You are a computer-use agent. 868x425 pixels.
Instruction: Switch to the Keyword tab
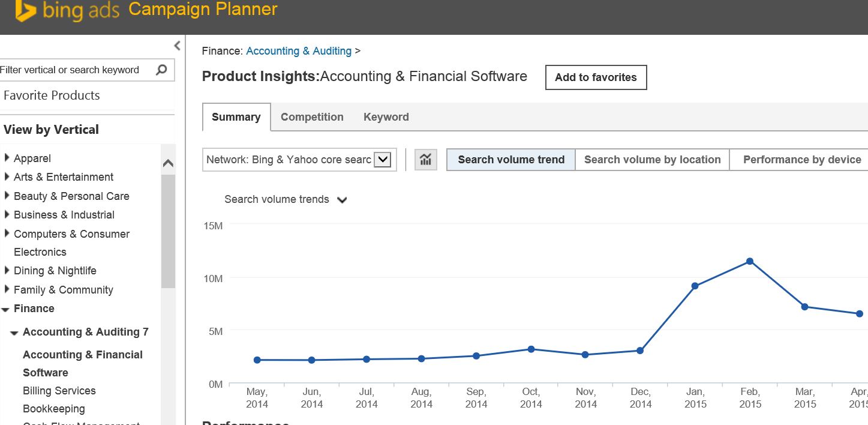coord(386,117)
